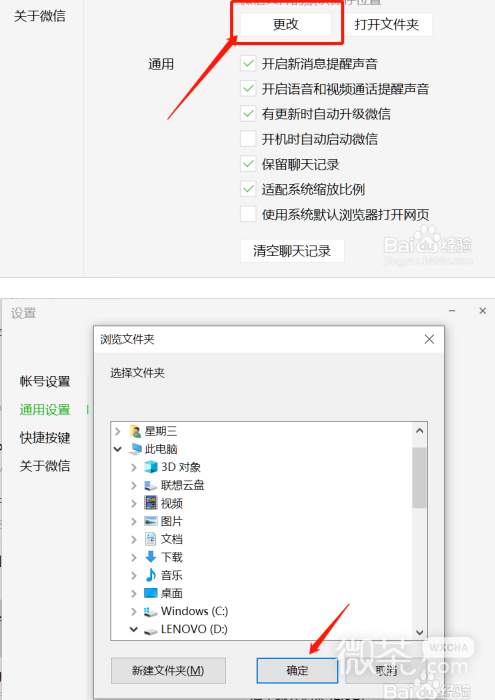Confirm with the 确定 button
495x700 pixels.
tap(297, 670)
